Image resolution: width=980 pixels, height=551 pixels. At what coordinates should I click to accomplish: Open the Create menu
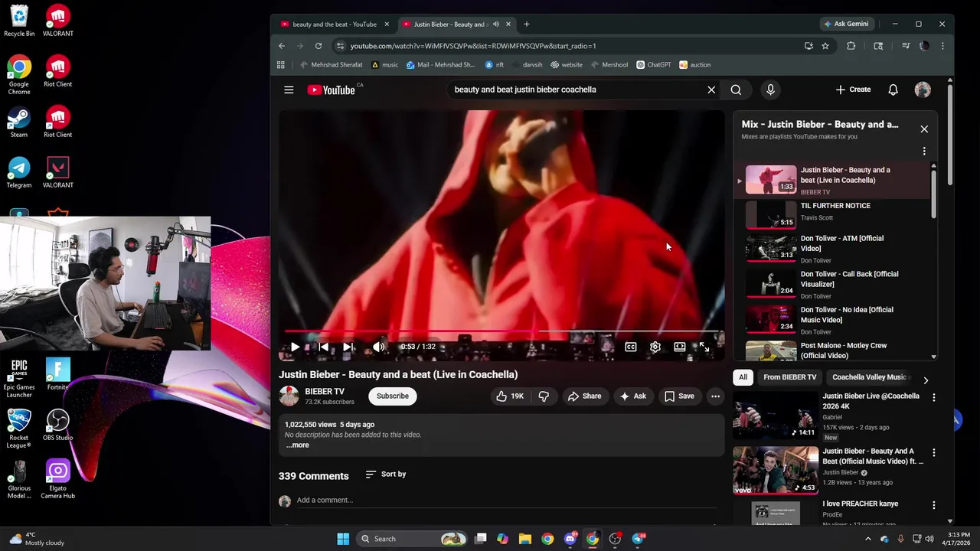853,90
